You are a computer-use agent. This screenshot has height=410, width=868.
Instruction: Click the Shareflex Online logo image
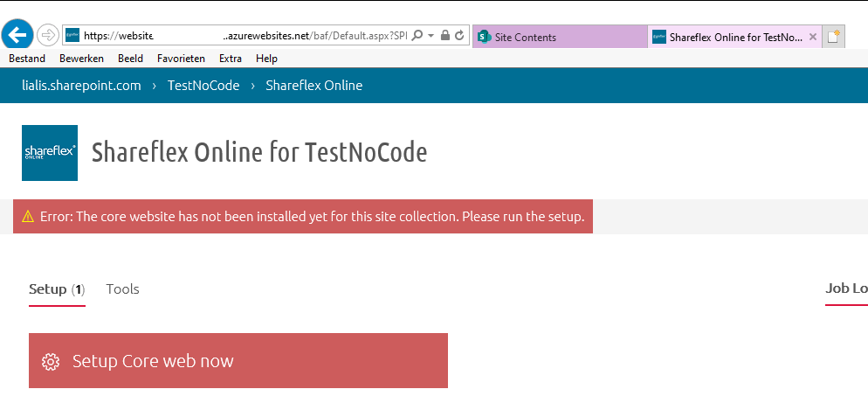[50, 153]
